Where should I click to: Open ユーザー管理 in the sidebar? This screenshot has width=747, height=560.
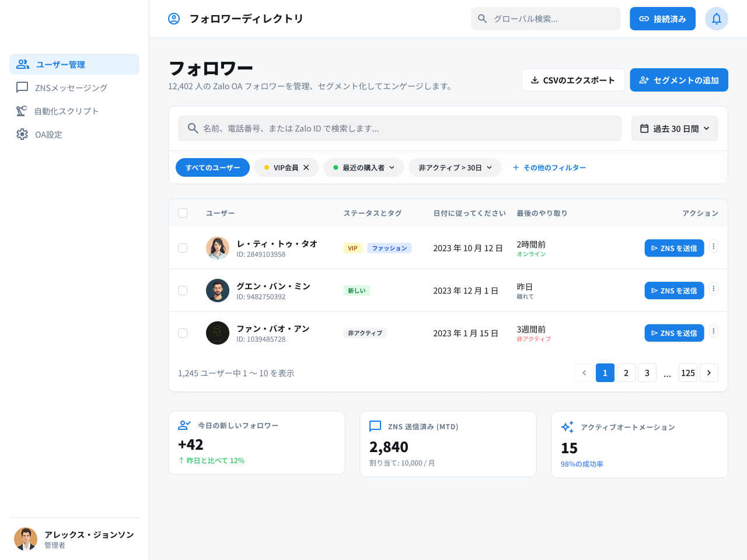click(x=74, y=64)
